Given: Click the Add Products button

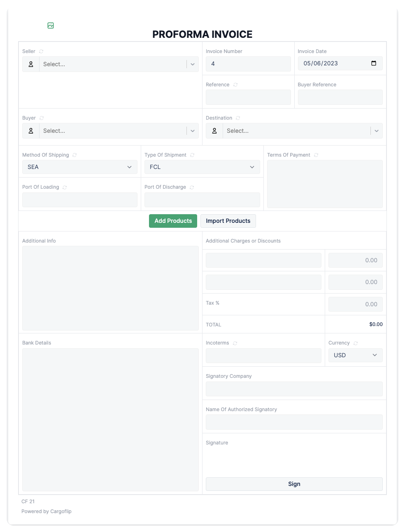Looking at the screenshot, I should [x=173, y=221].
